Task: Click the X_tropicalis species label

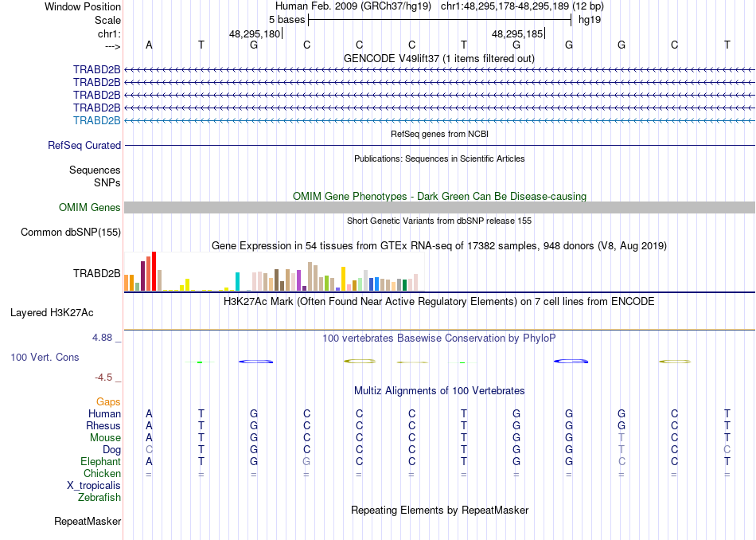Action: [x=94, y=486]
